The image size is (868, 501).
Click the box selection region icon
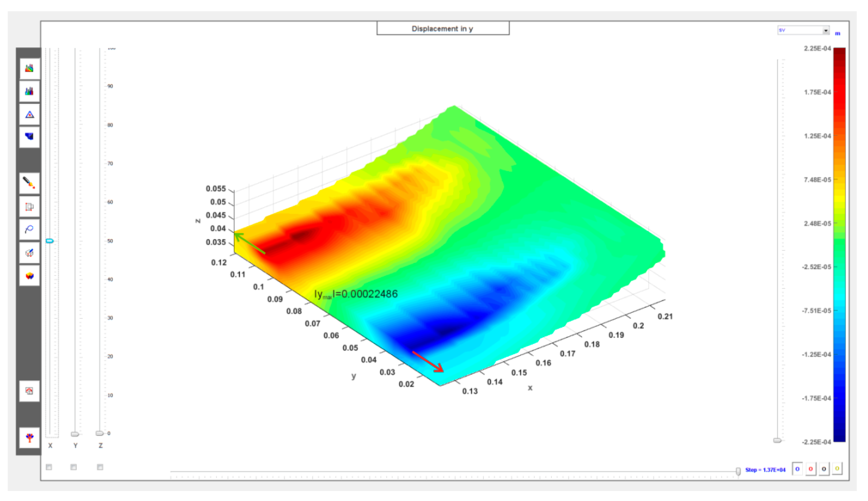pyautogui.click(x=29, y=206)
